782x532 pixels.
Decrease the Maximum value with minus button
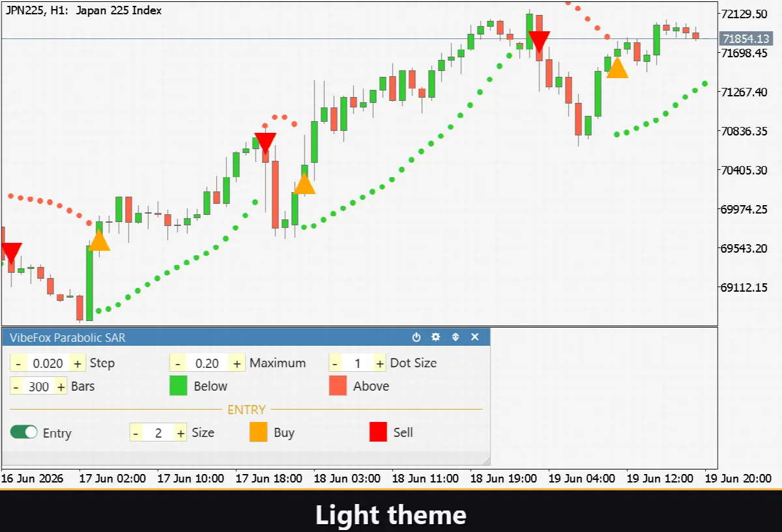pos(177,363)
